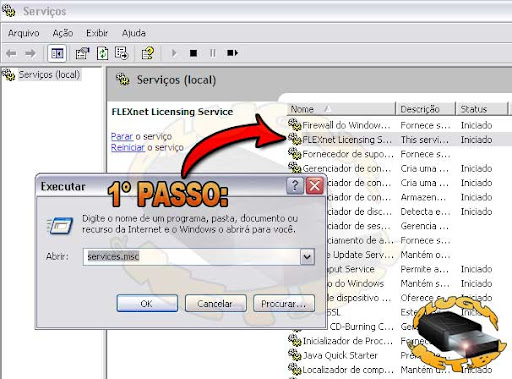The height and width of the screenshot is (379, 512).
Task: Click the Restart Service button
Action: (232, 53)
